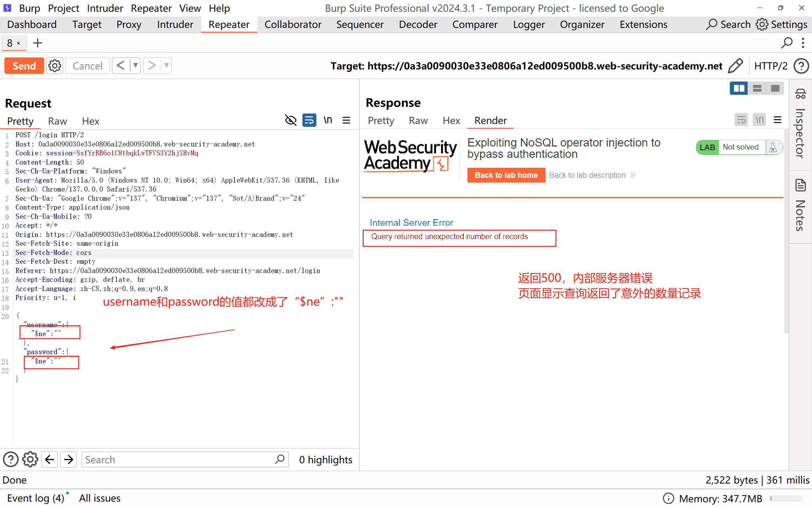
Task: Toggle line wrap in request editor
Action: pyautogui.click(x=309, y=120)
